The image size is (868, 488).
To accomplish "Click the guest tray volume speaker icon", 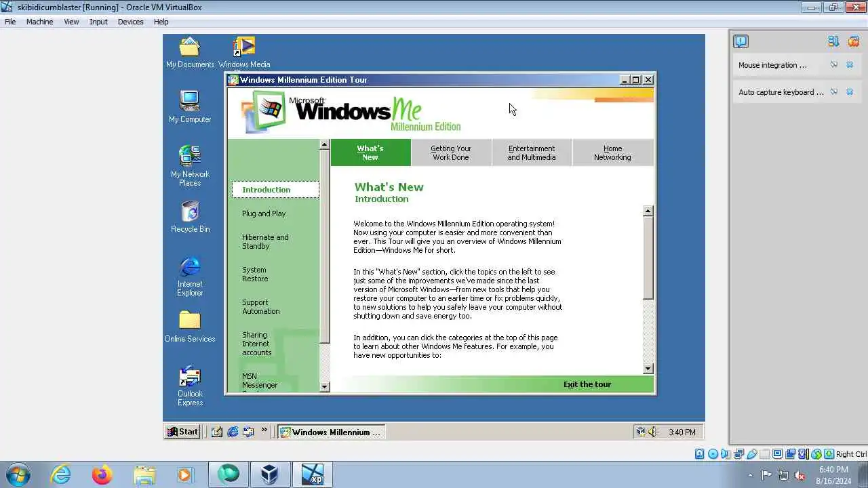I will (x=652, y=432).
